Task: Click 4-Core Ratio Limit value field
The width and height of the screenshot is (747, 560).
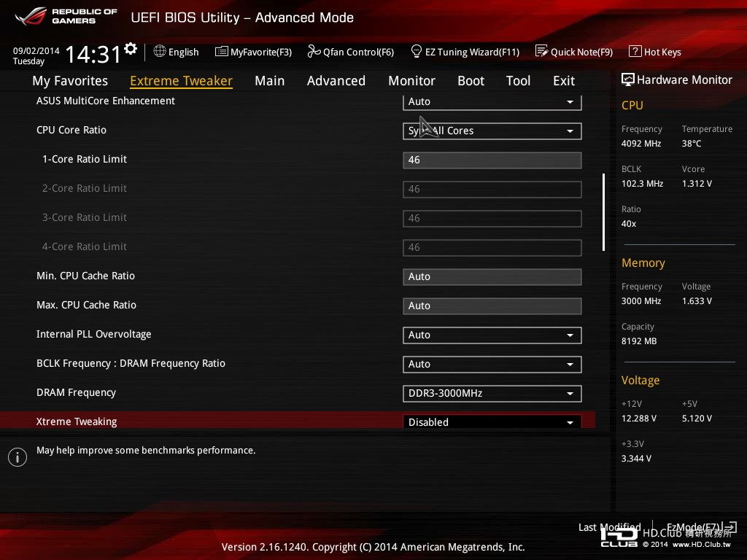Action: click(x=492, y=248)
